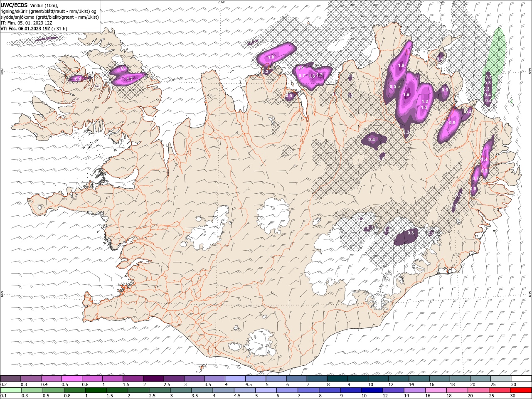This screenshot has width=532, height=399.
Task: Pick the darkest purple swatch above the top-row 2 label
Action: pos(153,379)
